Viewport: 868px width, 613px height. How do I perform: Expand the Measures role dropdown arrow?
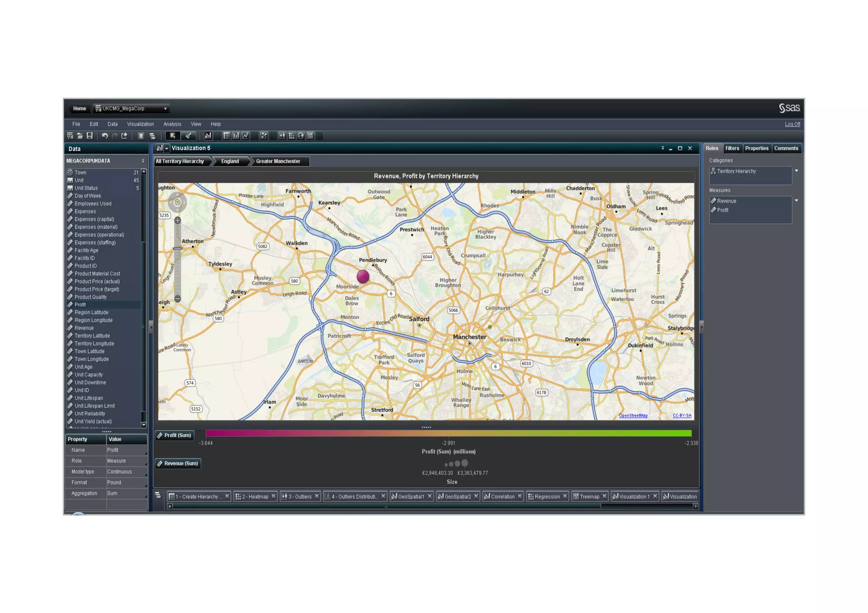pos(796,201)
